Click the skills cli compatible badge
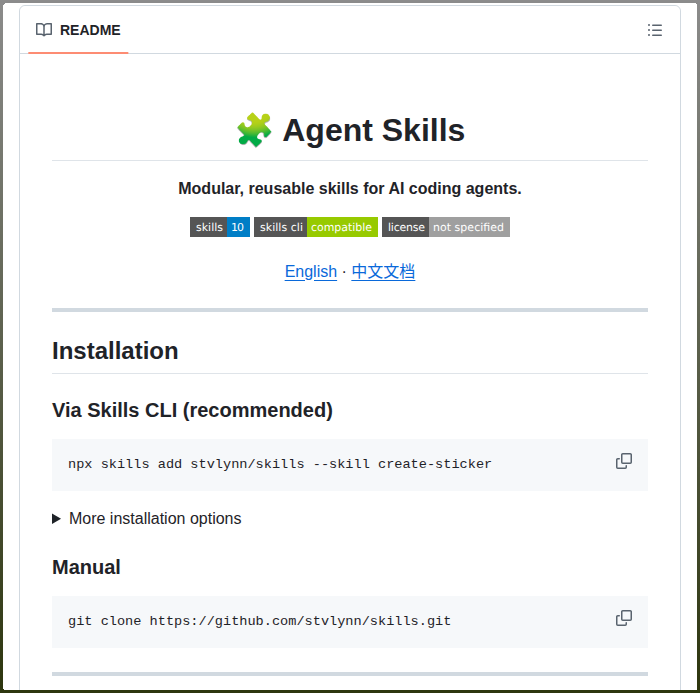The width and height of the screenshot is (700, 693). click(x=316, y=227)
